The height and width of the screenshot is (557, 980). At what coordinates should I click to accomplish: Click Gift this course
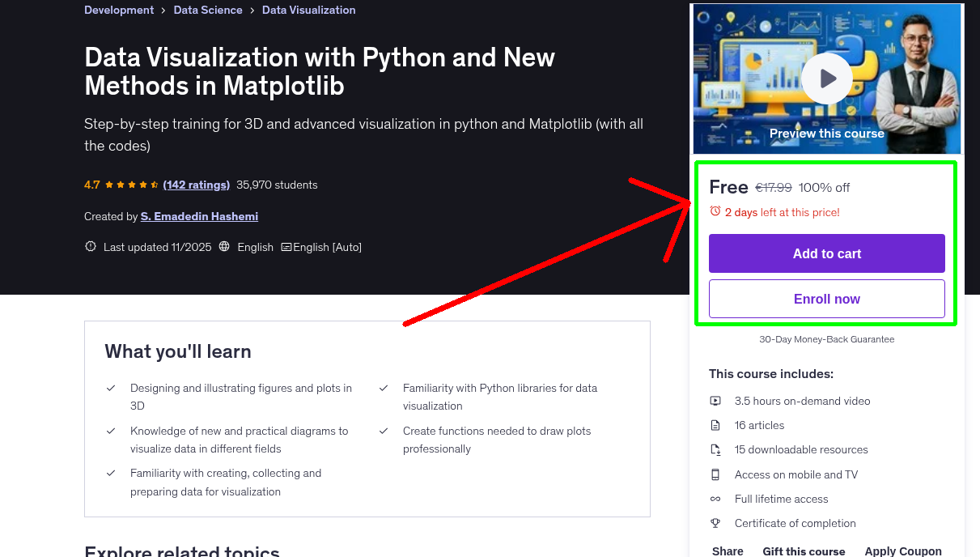(x=804, y=551)
